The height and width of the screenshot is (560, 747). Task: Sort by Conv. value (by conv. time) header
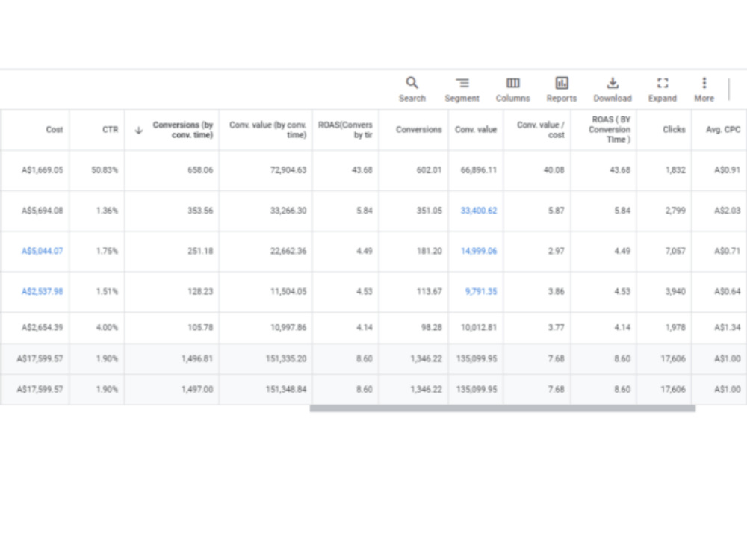[x=267, y=129]
